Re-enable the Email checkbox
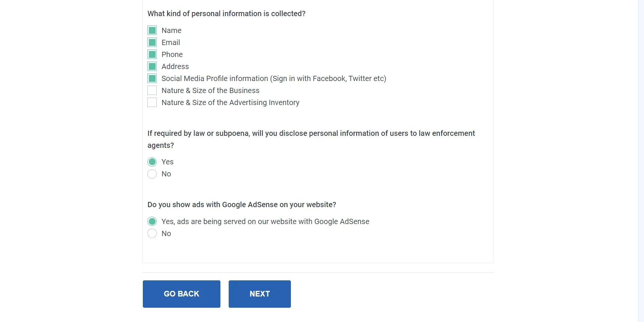644x322 pixels. pyautogui.click(x=152, y=42)
